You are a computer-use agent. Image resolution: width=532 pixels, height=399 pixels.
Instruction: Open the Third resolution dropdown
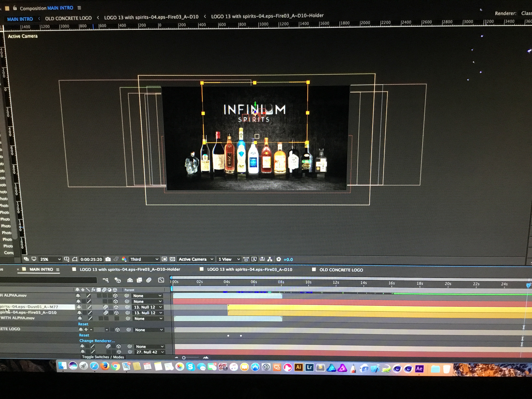coord(144,259)
